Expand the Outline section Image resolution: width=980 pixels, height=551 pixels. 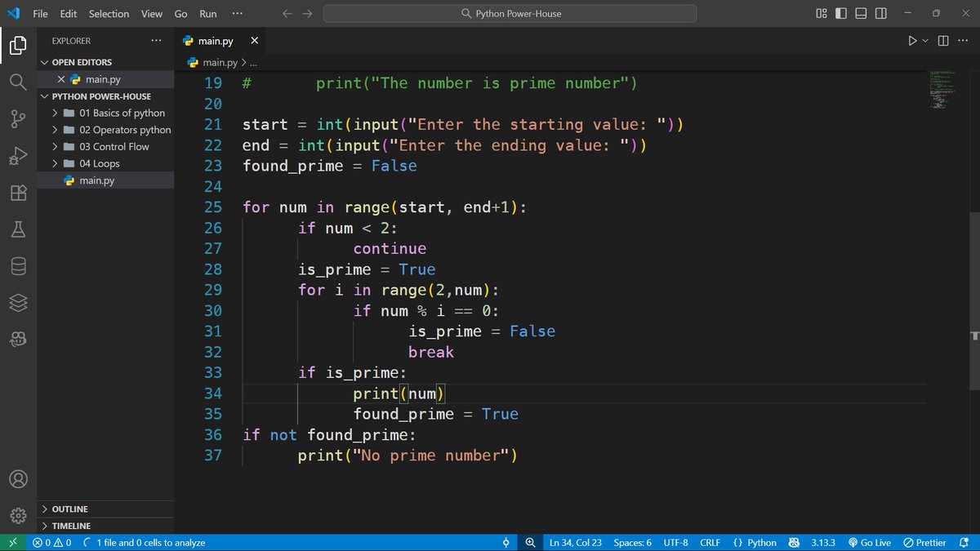tap(105, 509)
